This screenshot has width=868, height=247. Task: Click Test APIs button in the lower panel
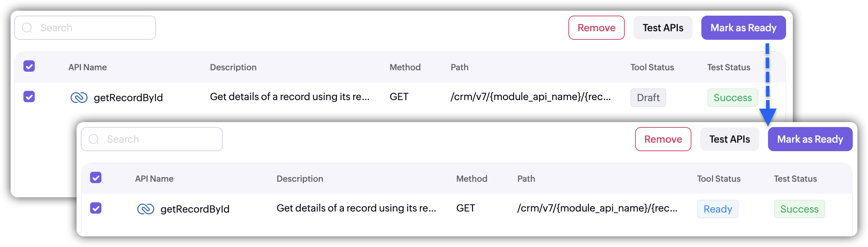(729, 139)
